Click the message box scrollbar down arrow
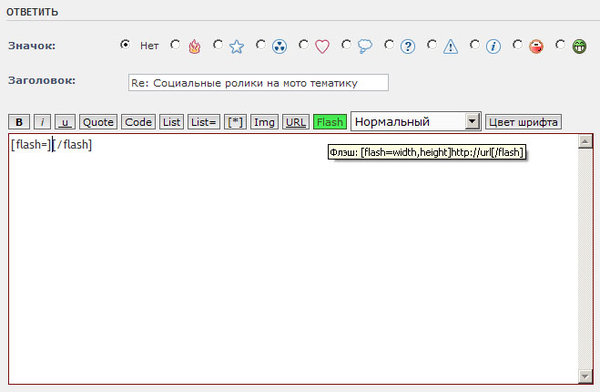This screenshot has height=392, width=600. pyautogui.click(x=585, y=376)
